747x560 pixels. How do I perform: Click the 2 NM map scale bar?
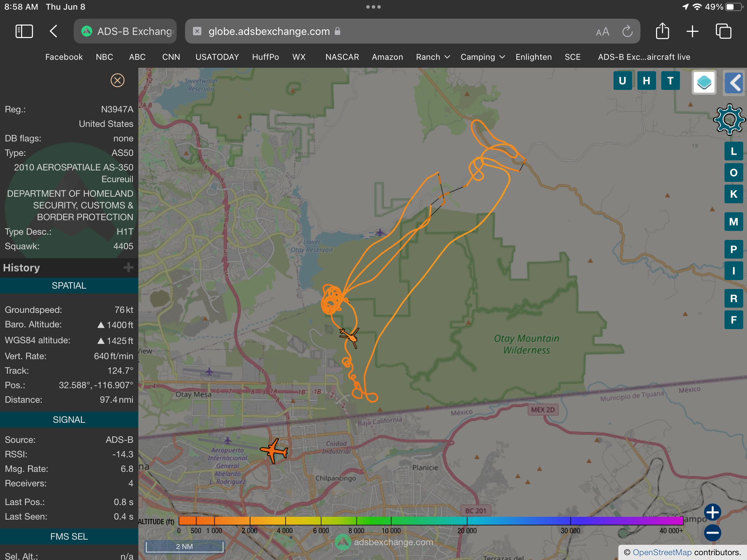[x=184, y=547]
